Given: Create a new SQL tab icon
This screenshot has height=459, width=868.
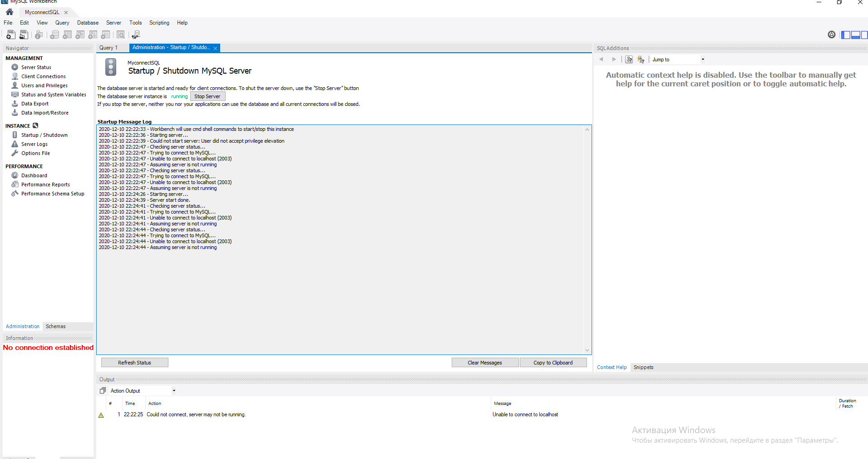Looking at the screenshot, I should click(x=10, y=35).
